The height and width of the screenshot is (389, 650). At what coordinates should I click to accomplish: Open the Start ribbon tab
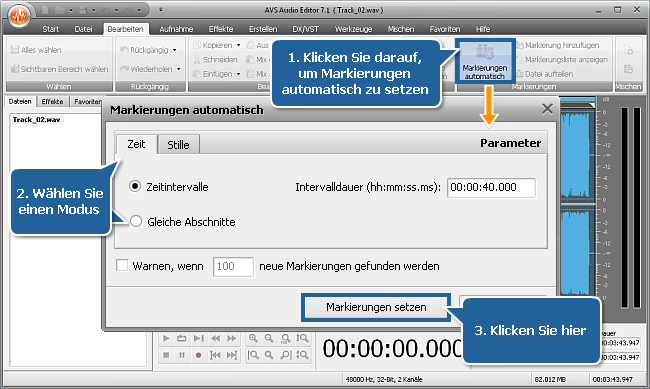pos(51,29)
